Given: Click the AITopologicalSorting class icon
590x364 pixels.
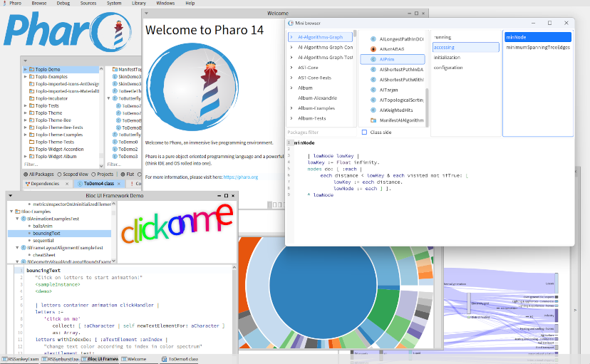Looking at the screenshot, I should (x=373, y=100).
